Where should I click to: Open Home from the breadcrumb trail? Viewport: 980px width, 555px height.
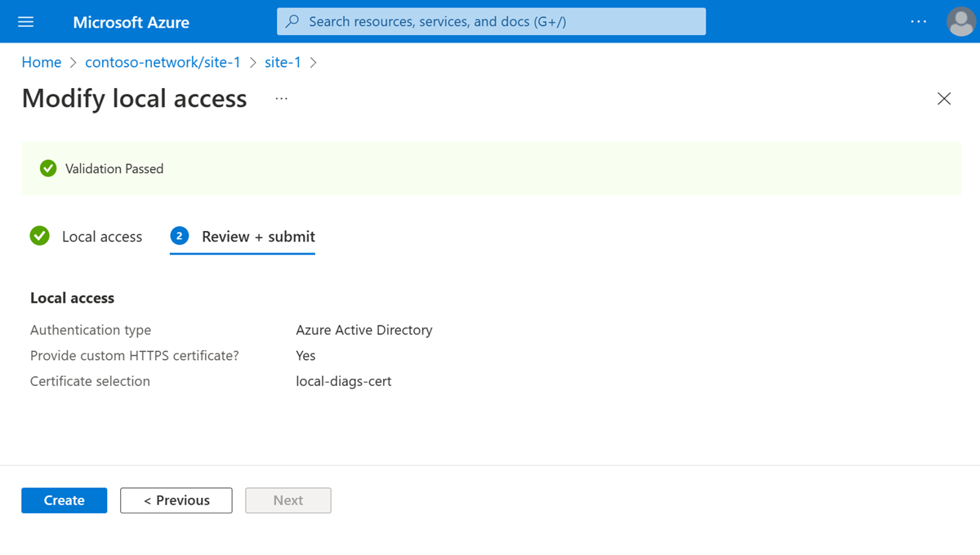pos(41,62)
